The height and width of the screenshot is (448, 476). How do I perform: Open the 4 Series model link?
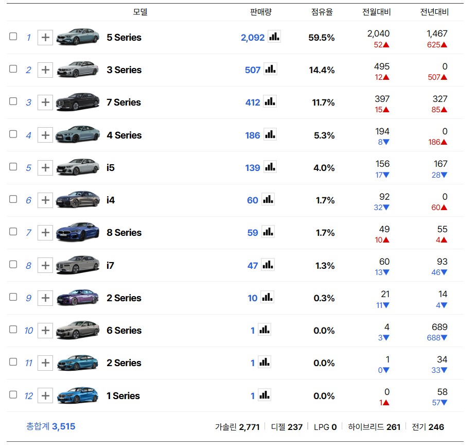click(124, 135)
